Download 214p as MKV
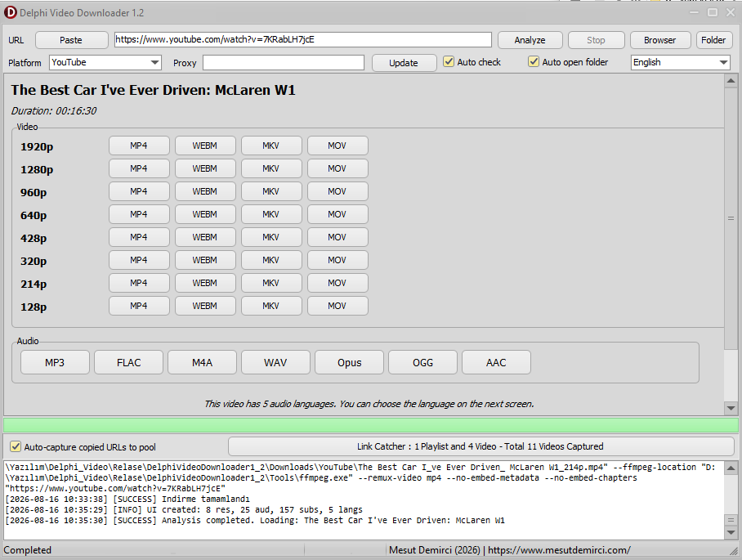Image resolution: width=742 pixels, height=560 pixels. tap(271, 283)
